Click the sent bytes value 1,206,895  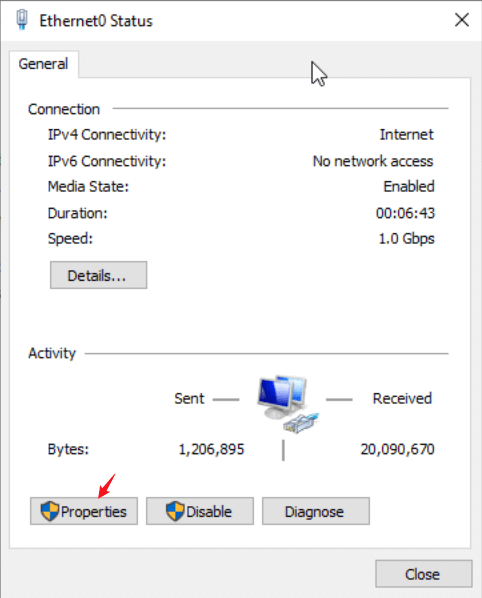click(x=211, y=449)
